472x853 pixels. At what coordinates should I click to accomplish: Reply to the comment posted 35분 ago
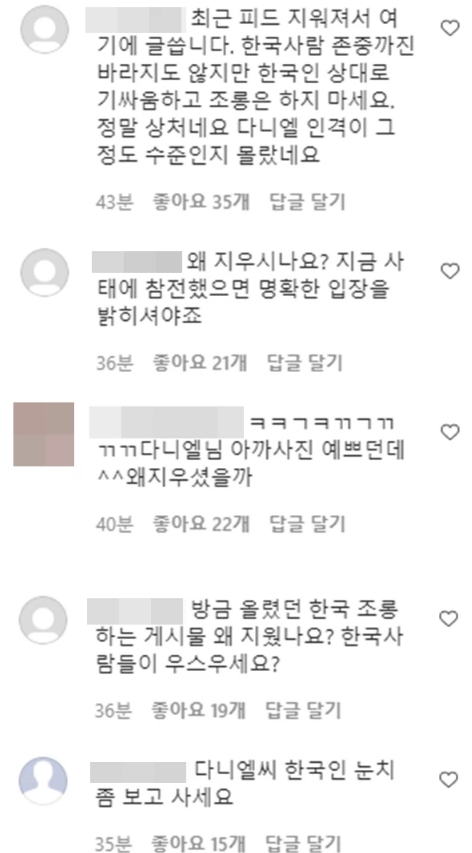point(303,842)
